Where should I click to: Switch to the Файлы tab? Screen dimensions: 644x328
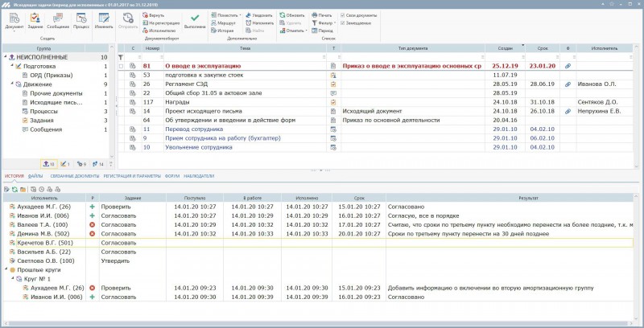(35, 175)
